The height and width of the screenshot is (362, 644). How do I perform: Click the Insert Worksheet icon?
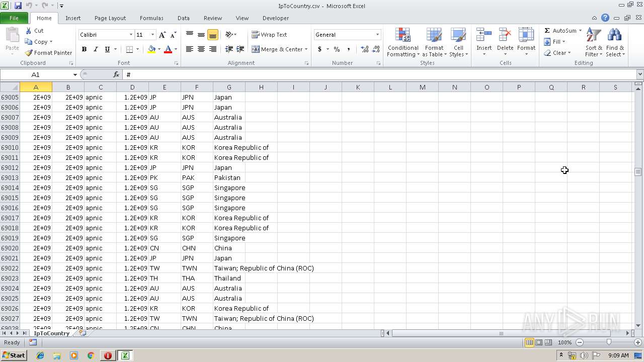click(83, 333)
